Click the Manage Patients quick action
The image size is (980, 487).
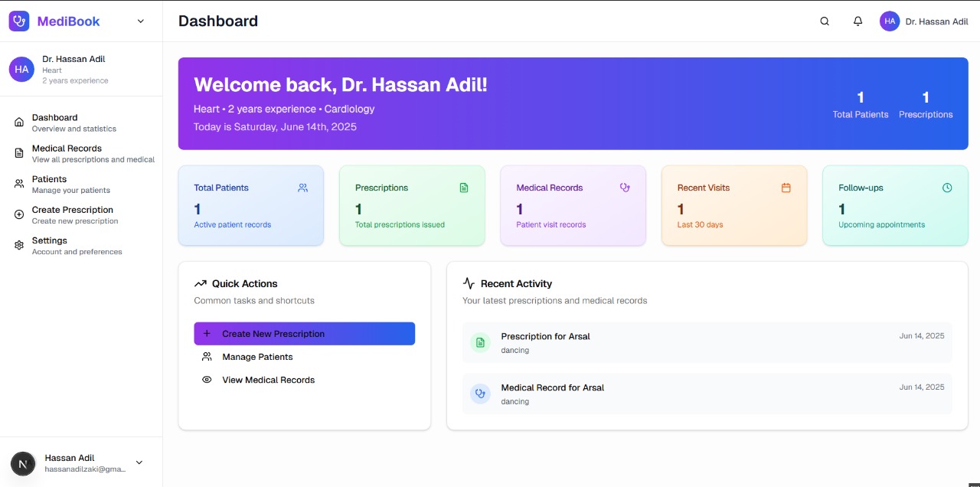coord(257,357)
